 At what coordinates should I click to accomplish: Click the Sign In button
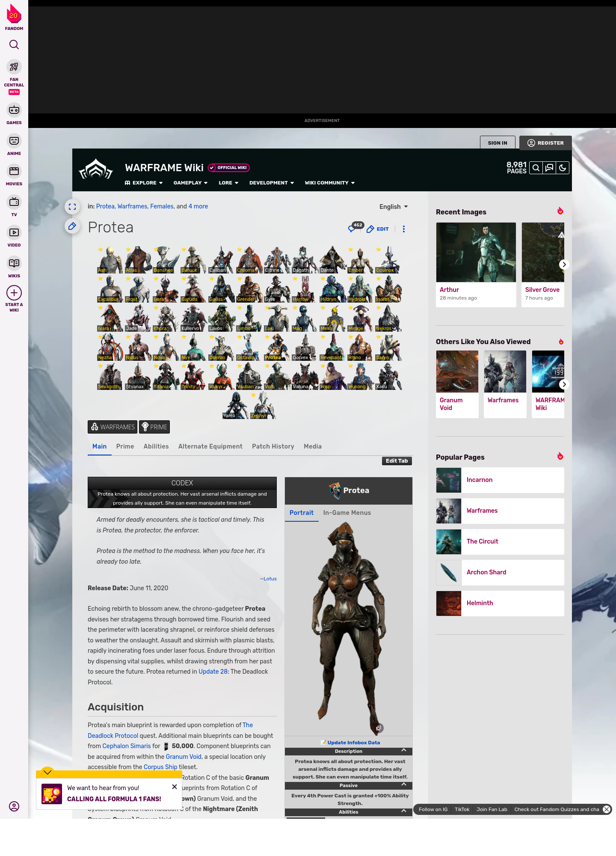[x=498, y=143]
